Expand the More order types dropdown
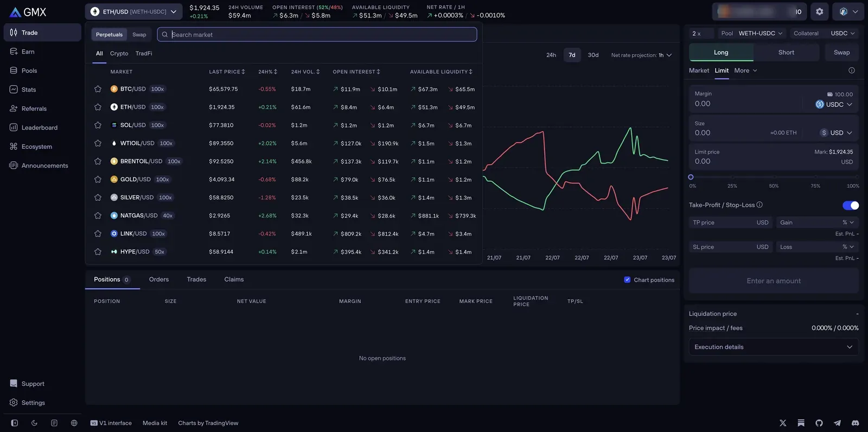The height and width of the screenshot is (432, 868). point(745,71)
